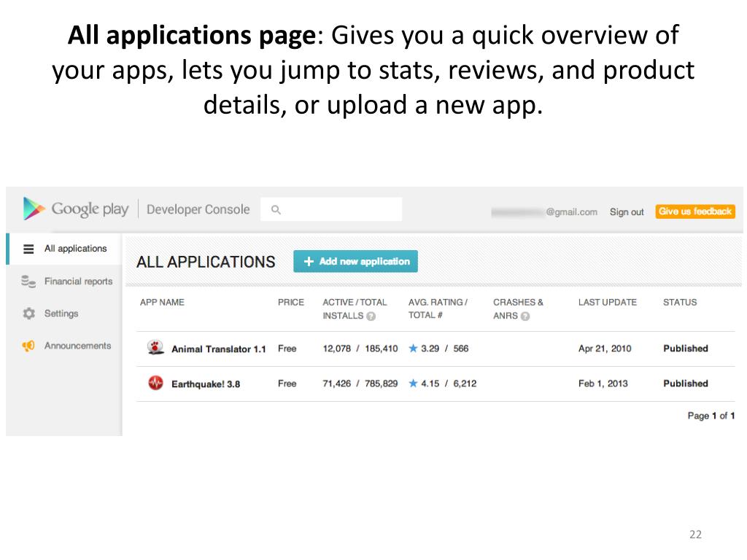Click the Settings gear icon

coord(29,314)
